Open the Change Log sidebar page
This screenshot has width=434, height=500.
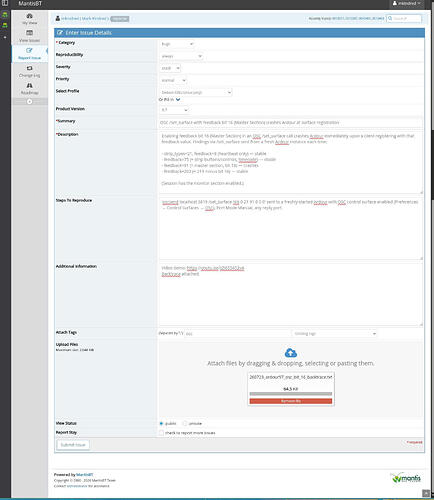(x=29, y=71)
